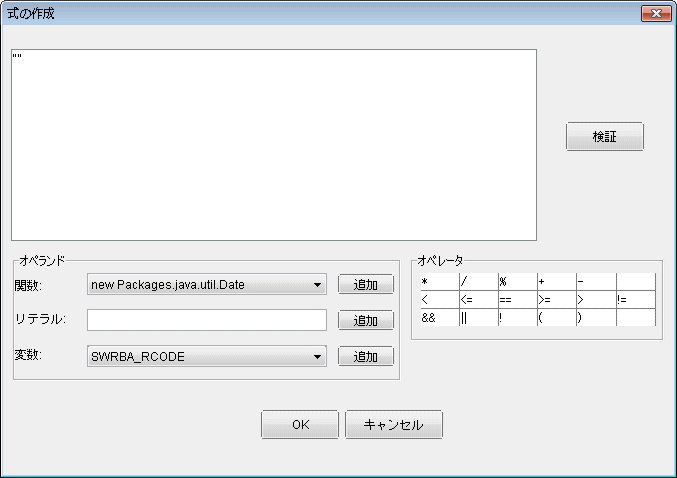The image size is (677, 478).
Task: Expand the 変数 SWRBA_RCODE dropdown
Action: pyautogui.click(x=207, y=356)
